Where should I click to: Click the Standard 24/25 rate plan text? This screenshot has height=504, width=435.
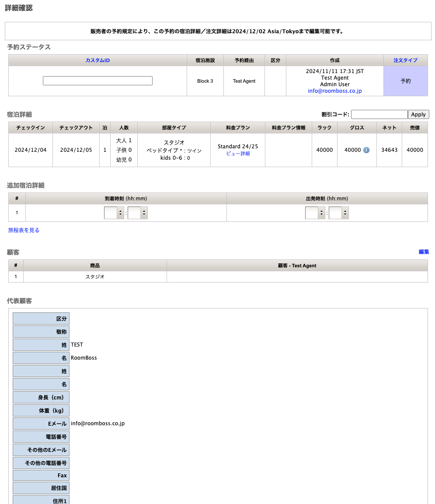coord(238,147)
